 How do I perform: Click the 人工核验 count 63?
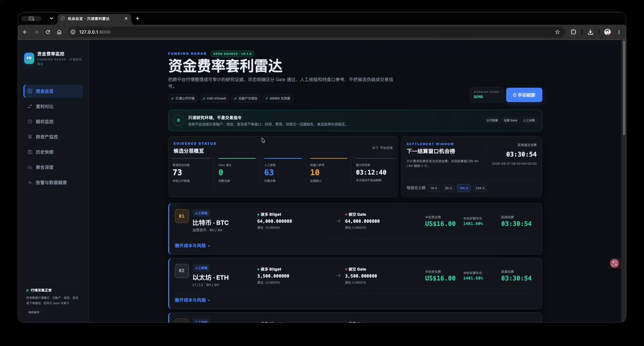click(269, 173)
